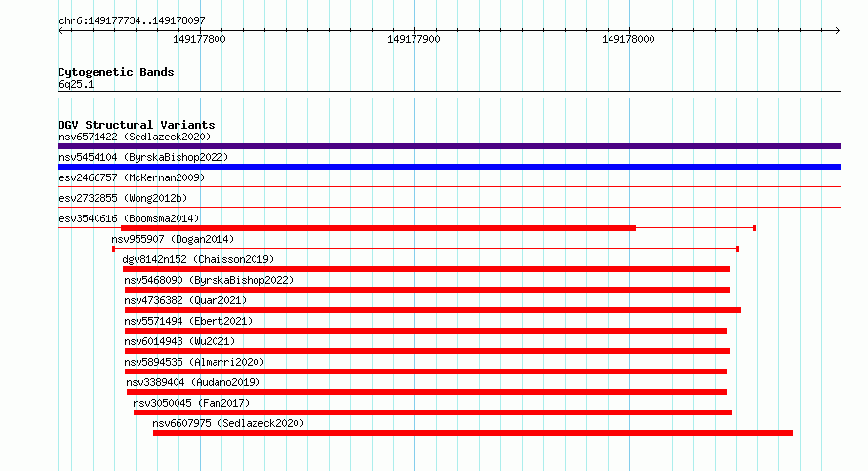Select the red nsv3050045 variant bar
The width and height of the screenshot is (868, 471).
[433, 412]
